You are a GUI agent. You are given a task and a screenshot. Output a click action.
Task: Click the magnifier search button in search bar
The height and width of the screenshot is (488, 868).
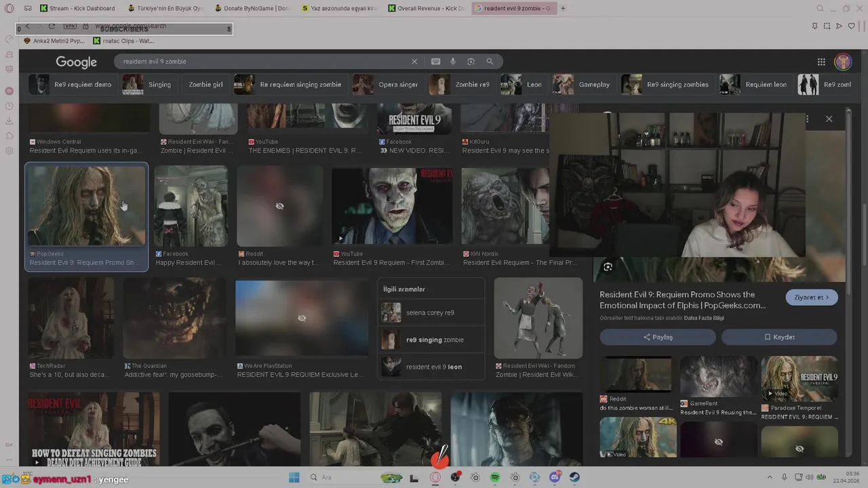[x=490, y=62]
